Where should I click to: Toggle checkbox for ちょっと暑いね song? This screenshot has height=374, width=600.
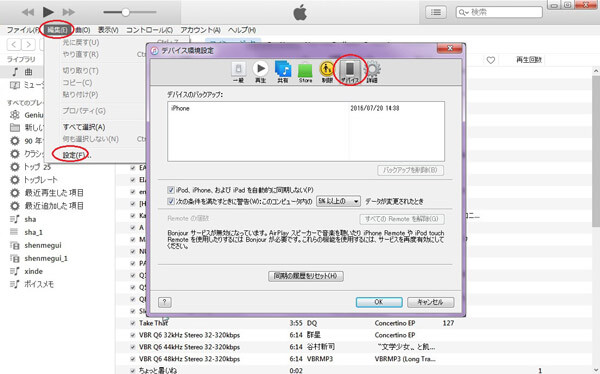pyautogui.click(x=133, y=371)
